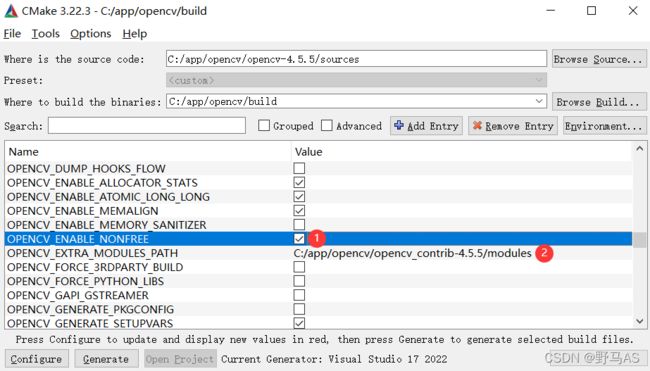
Task: Click the scrollbar up arrow
Action: [640, 148]
